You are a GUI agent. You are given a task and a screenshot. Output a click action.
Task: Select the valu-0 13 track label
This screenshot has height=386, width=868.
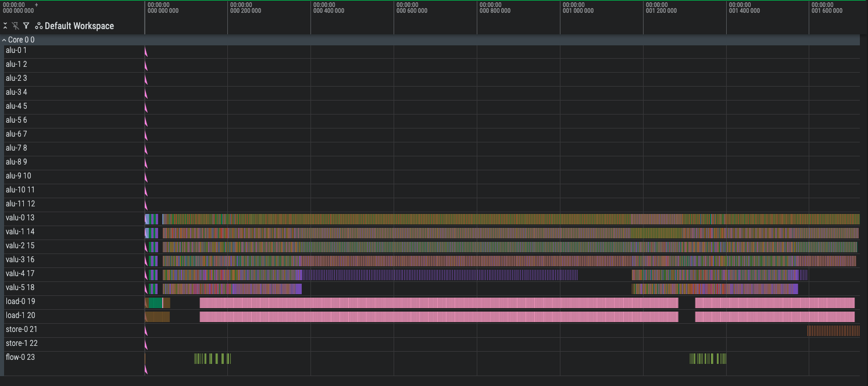point(20,217)
